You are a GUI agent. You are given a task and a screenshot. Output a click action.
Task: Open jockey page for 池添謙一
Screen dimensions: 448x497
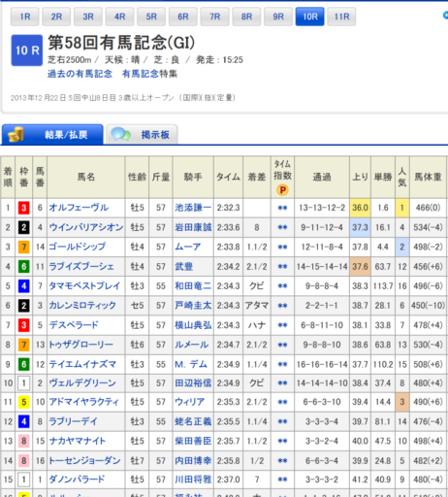(193, 208)
